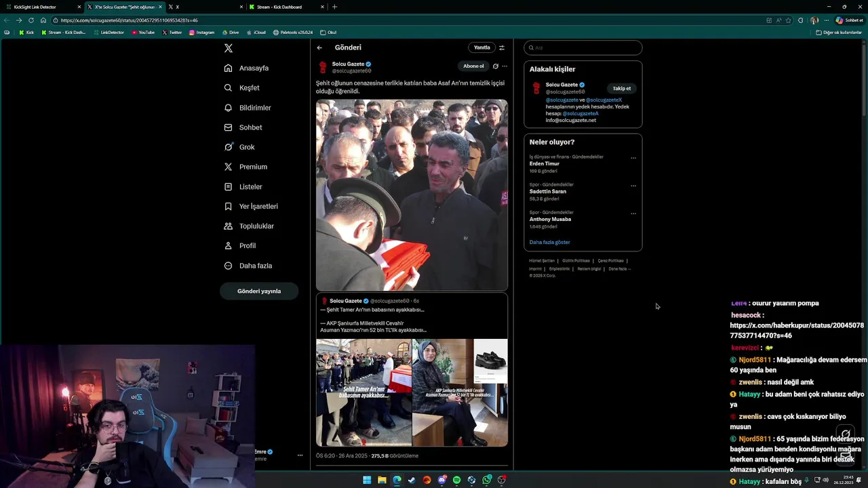Open Topluluklar in the sidebar
Screen dimensions: 868x488
click(249, 226)
